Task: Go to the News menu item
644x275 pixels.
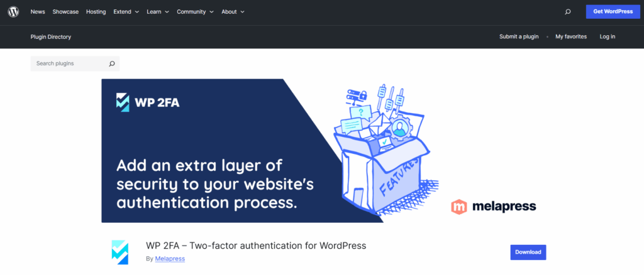Action: tap(38, 12)
